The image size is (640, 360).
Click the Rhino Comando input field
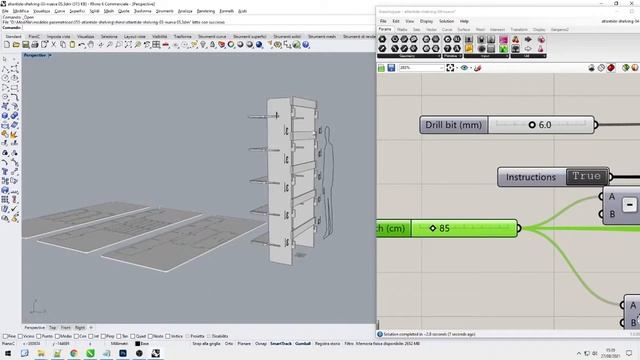[198, 28]
